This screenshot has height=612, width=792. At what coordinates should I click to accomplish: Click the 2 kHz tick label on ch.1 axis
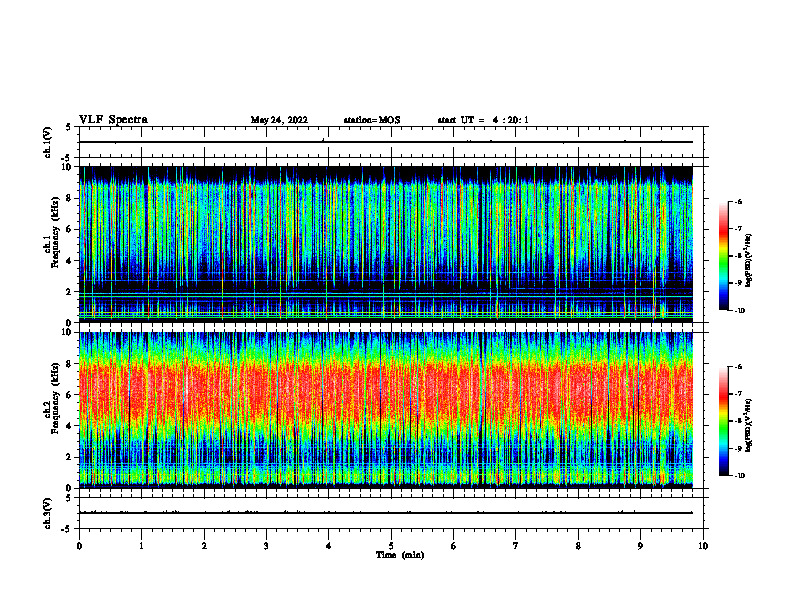[x=70, y=292]
